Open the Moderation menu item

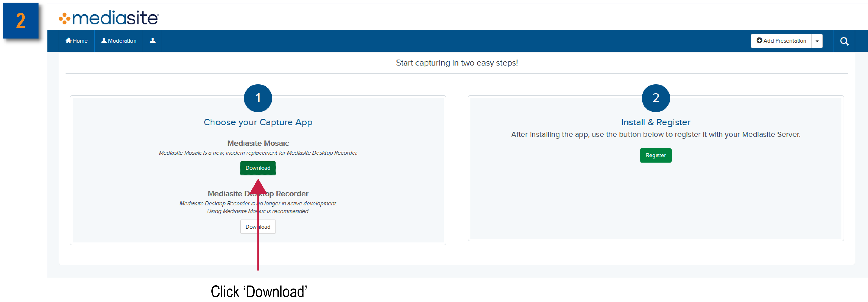pyautogui.click(x=119, y=41)
